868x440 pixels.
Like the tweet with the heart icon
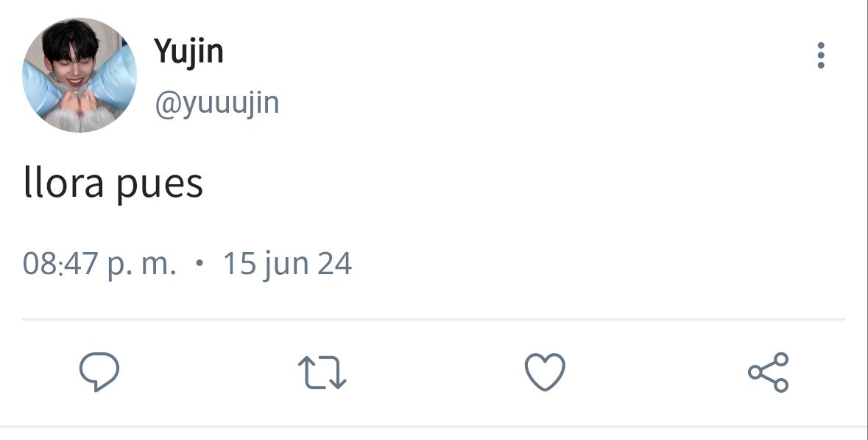tap(545, 372)
